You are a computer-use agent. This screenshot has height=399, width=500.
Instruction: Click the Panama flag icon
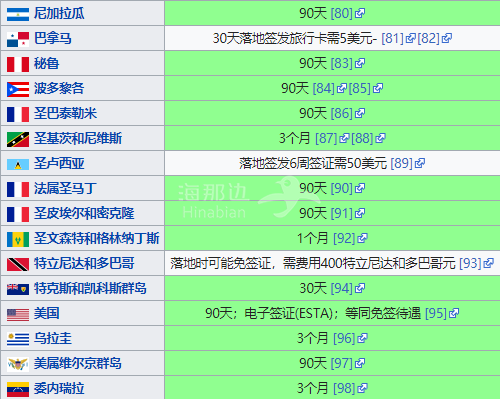tap(18, 39)
